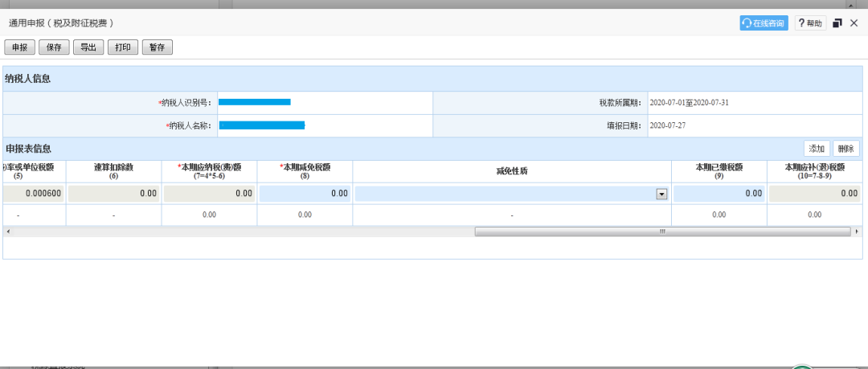Click the 本期已缴税额 input field
This screenshot has height=369, width=868.
[719, 194]
